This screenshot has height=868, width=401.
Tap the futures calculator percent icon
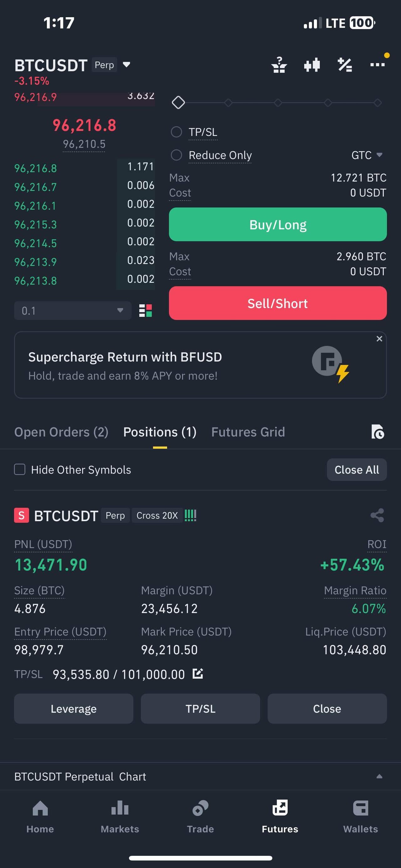pos(345,65)
